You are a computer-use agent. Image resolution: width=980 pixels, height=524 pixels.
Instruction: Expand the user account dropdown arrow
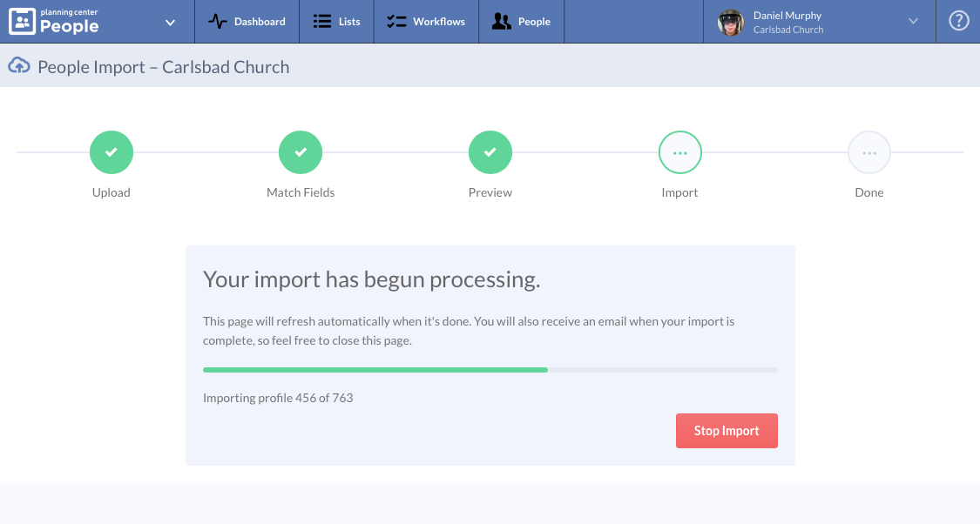pyautogui.click(x=913, y=22)
